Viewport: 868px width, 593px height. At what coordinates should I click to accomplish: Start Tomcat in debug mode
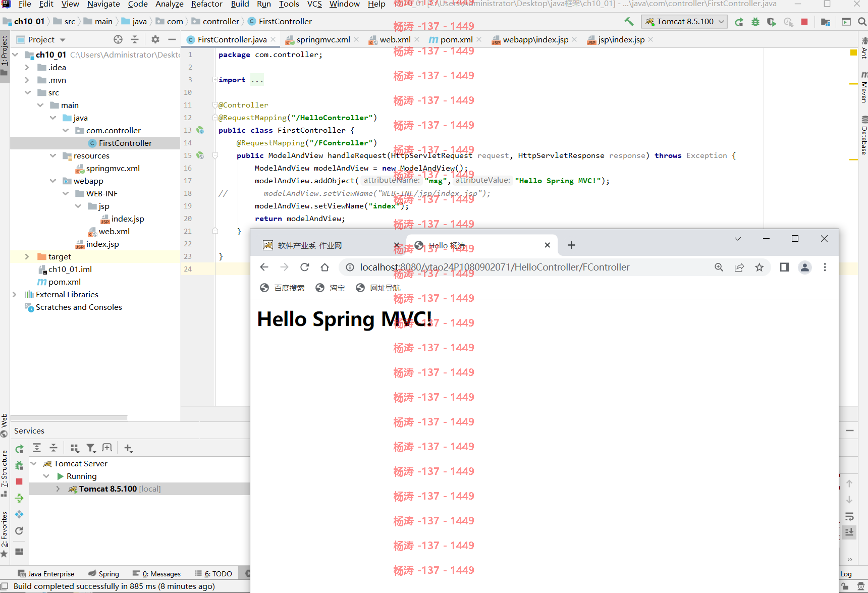(x=755, y=22)
